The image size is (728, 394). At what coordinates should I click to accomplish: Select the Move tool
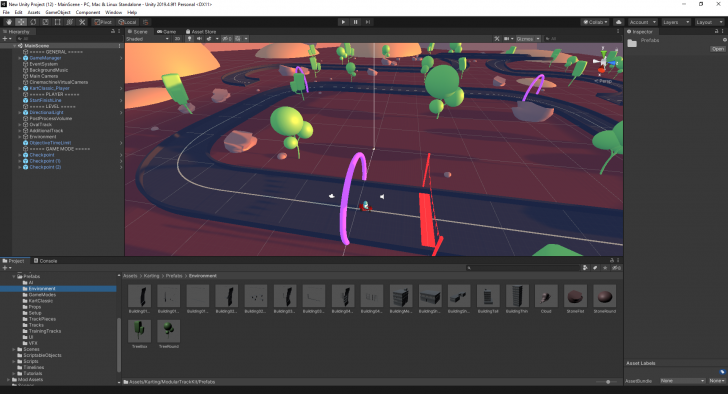[x=21, y=22]
